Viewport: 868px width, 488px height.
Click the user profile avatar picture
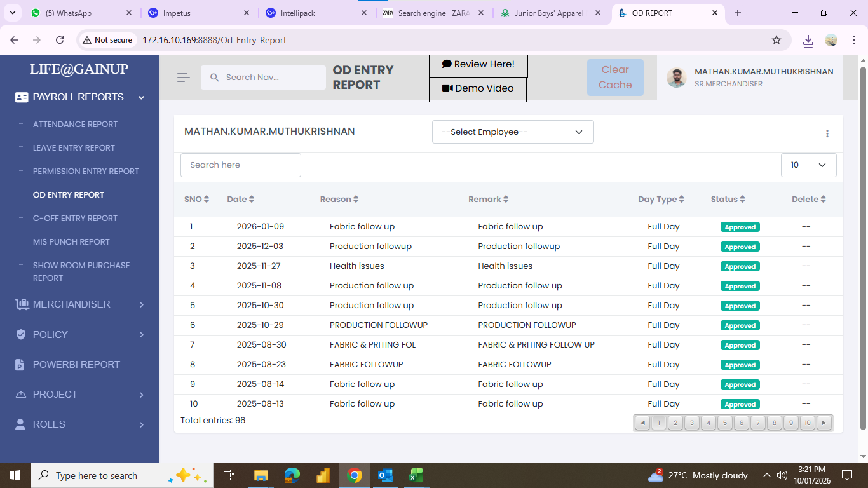click(x=676, y=78)
